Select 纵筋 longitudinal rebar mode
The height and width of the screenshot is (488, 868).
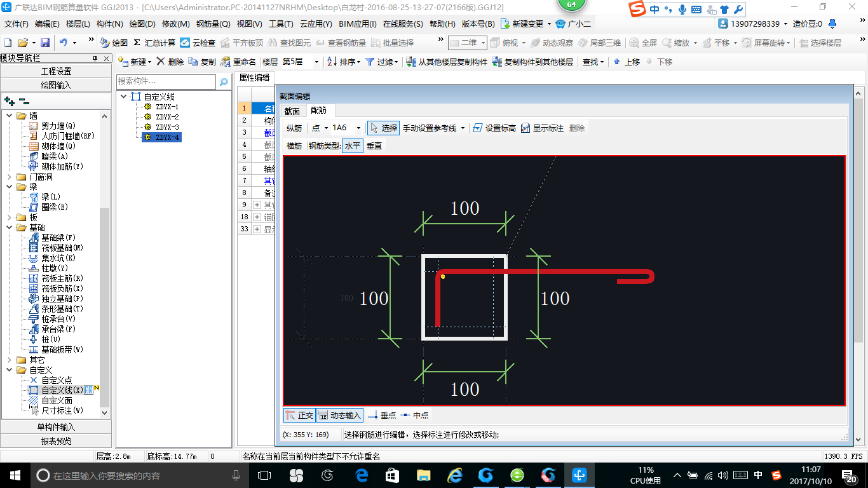click(x=294, y=128)
